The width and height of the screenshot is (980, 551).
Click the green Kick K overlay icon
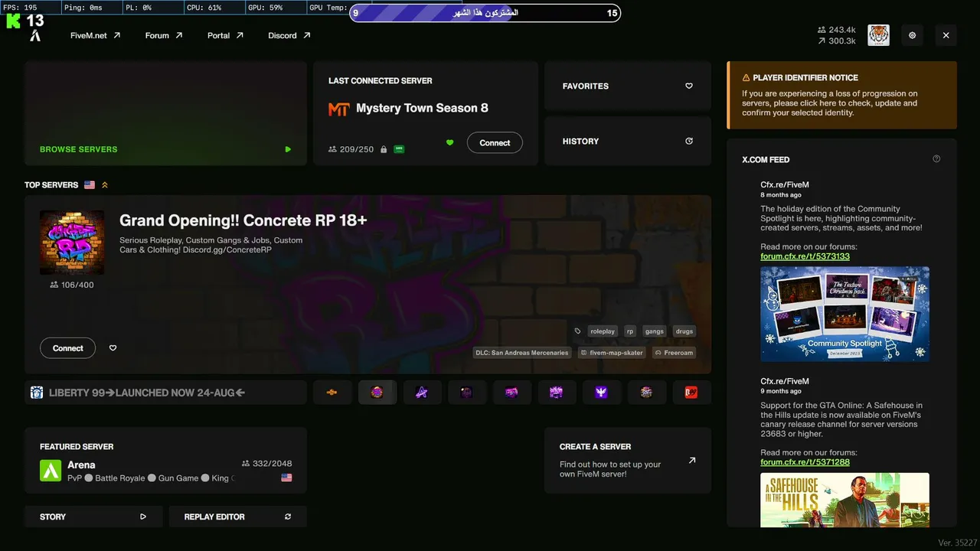coord(13,21)
